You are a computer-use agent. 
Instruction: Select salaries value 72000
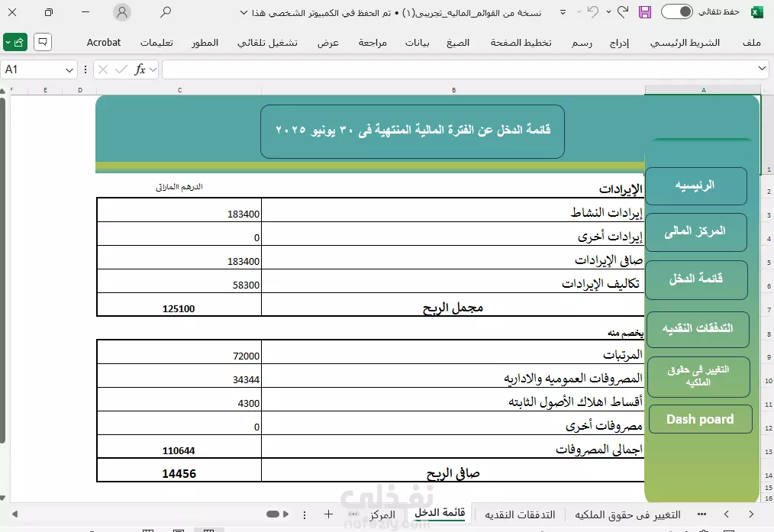click(179, 353)
